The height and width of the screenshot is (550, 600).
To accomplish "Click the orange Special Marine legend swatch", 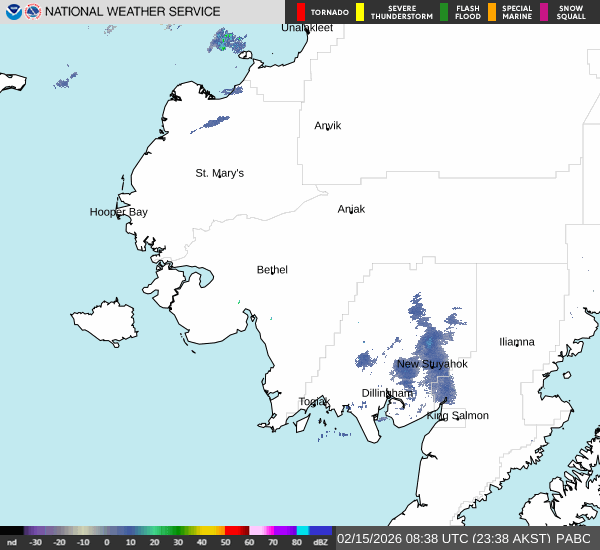I will click(492, 12).
